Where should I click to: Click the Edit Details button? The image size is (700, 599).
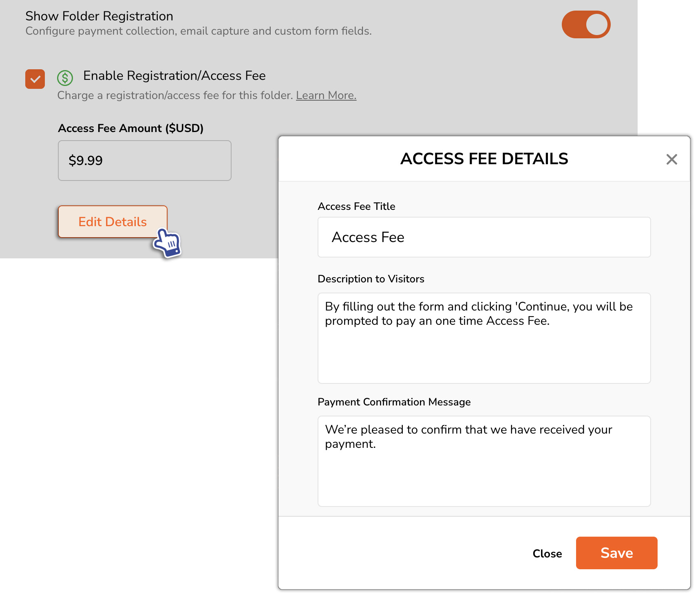coord(113,222)
